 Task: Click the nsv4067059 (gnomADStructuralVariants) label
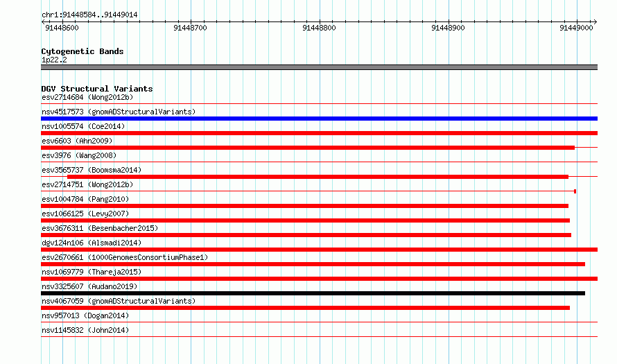(119, 301)
